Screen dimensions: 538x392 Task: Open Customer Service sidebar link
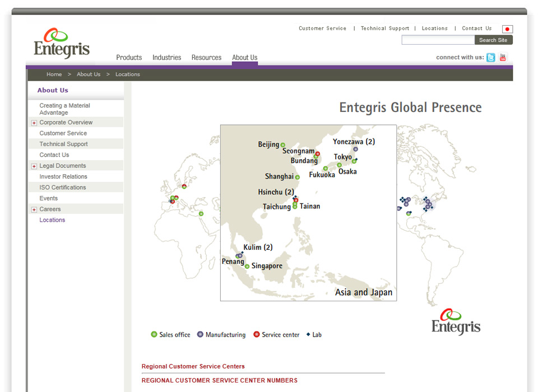point(63,133)
